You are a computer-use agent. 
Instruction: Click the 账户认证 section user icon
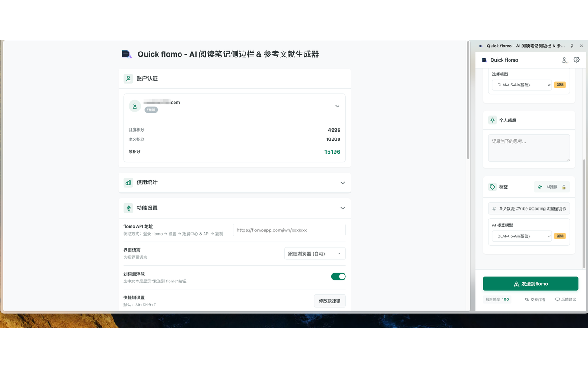point(128,79)
